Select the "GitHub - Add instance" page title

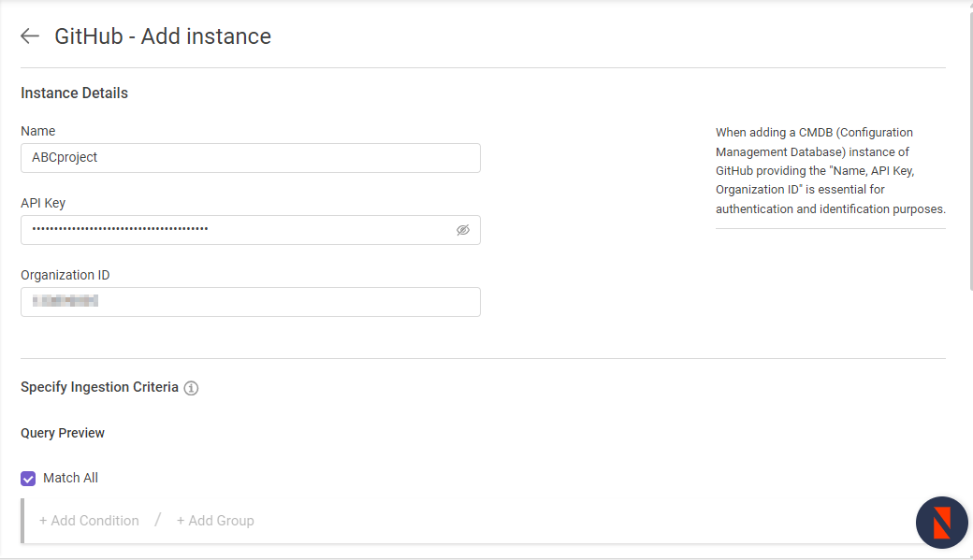(x=163, y=36)
